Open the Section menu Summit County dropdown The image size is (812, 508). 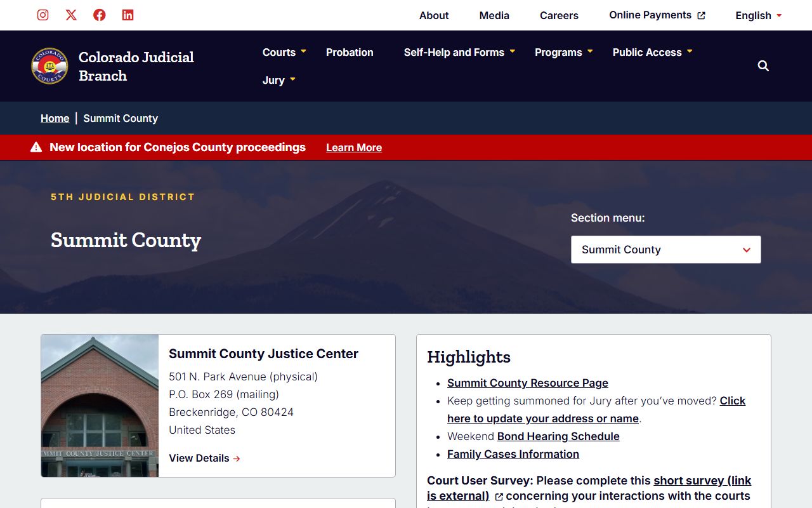[665, 250]
